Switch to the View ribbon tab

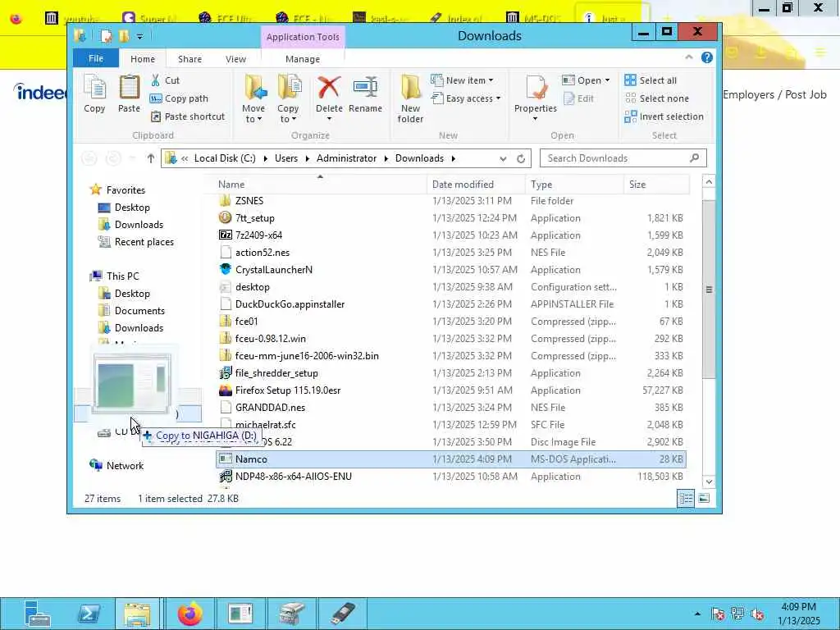coord(235,59)
